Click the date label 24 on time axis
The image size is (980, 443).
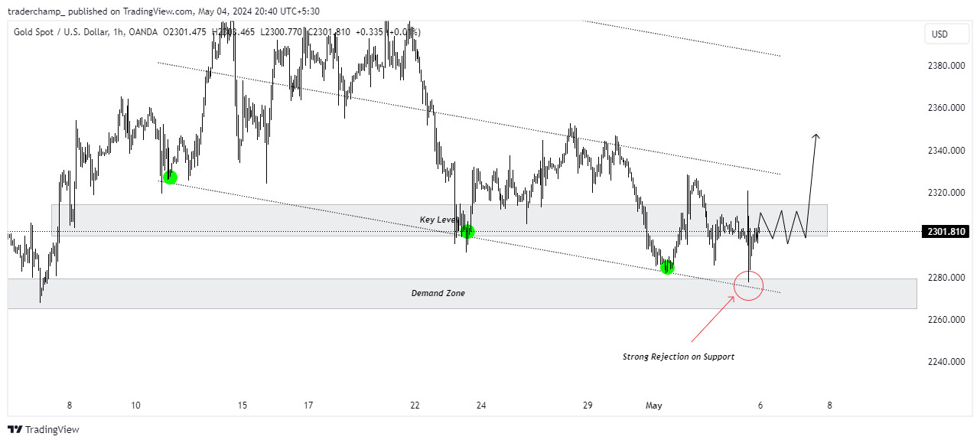pyautogui.click(x=481, y=406)
